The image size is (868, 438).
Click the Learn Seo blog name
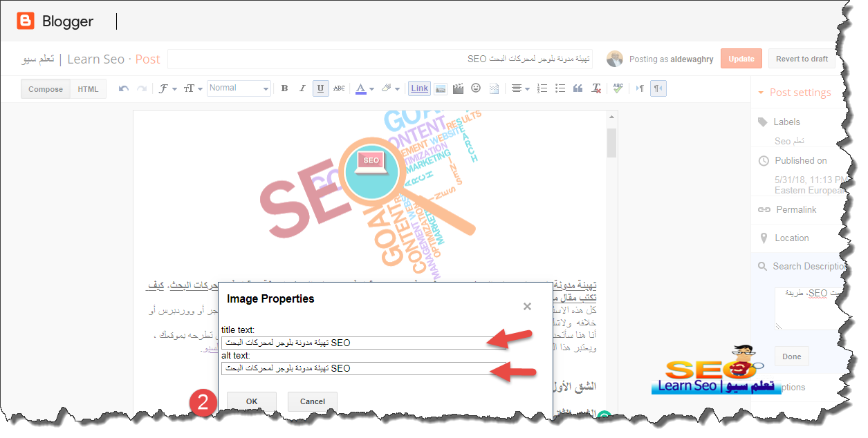tap(73, 59)
